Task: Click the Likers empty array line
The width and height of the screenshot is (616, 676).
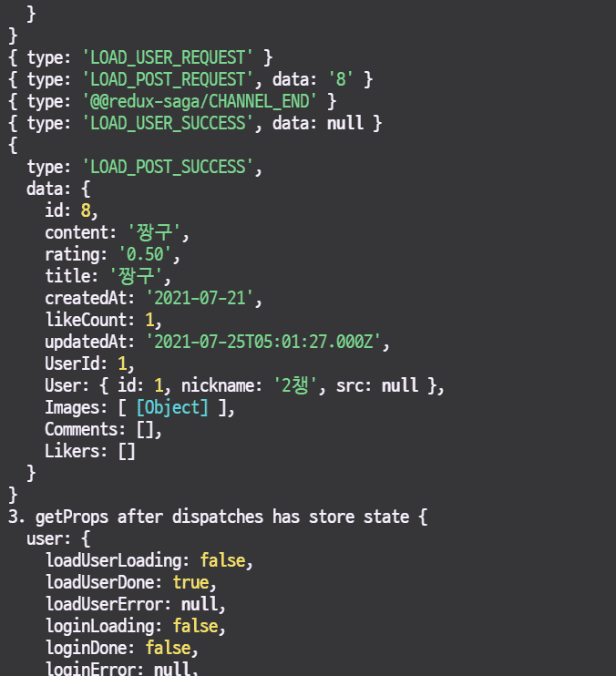Action: click(x=90, y=451)
